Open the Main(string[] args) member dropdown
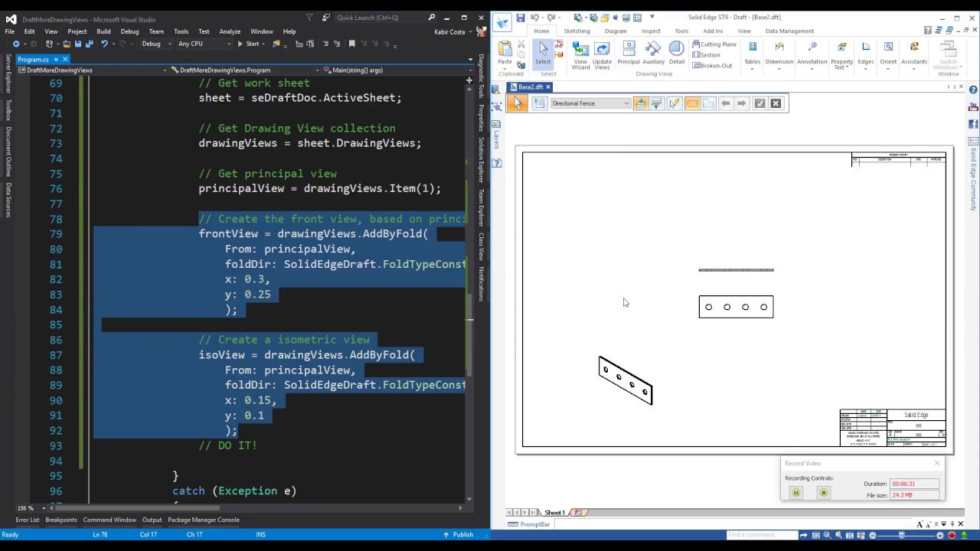Viewport: 980px width, 551px height. pos(397,70)
